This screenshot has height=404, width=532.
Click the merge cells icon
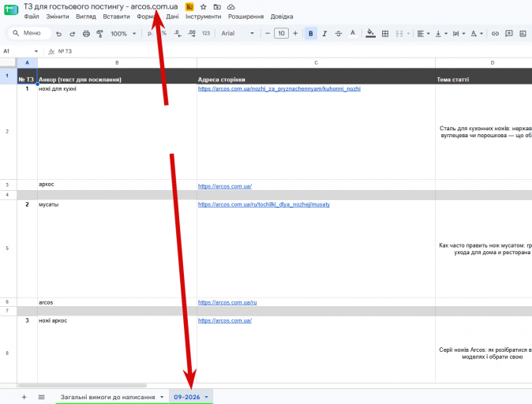(399, 33)
